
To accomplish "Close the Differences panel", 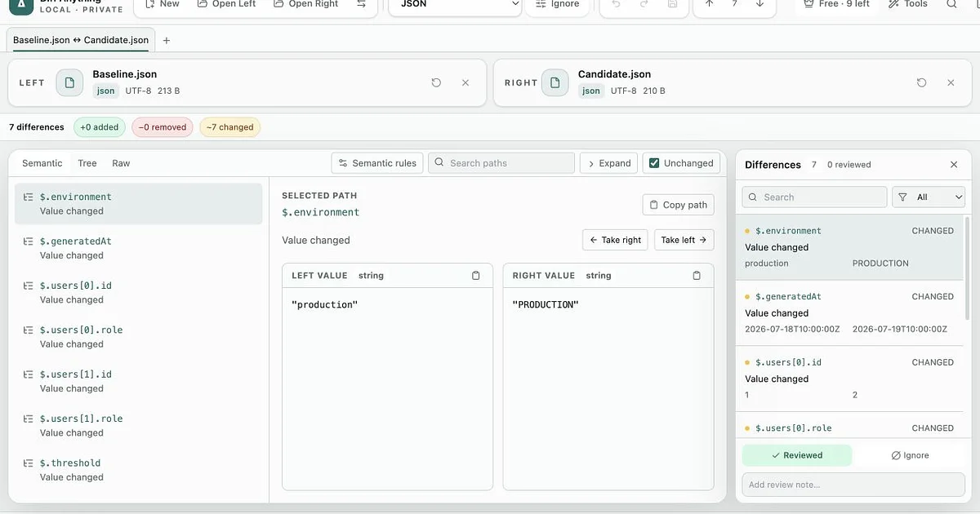I will click(954, 165).
